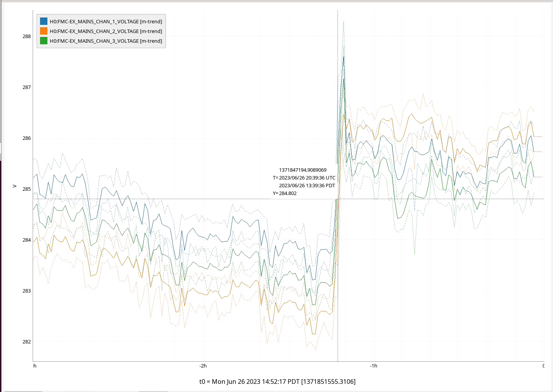Click the blue CHAN_1 legend color swatch

click(x=44, y=21)
